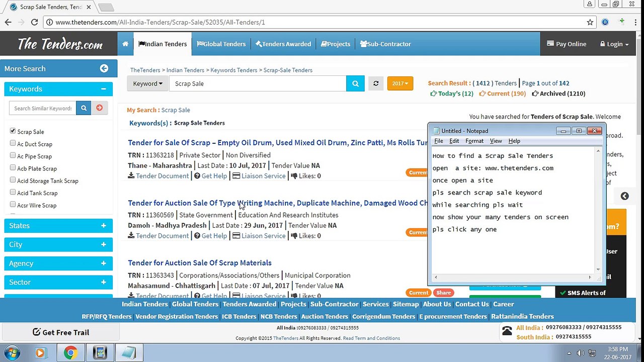The width and height of the screenshot is (644, 362).
Task: Toggle the Scrap Sale checkbox
Action: click(13, 131)
